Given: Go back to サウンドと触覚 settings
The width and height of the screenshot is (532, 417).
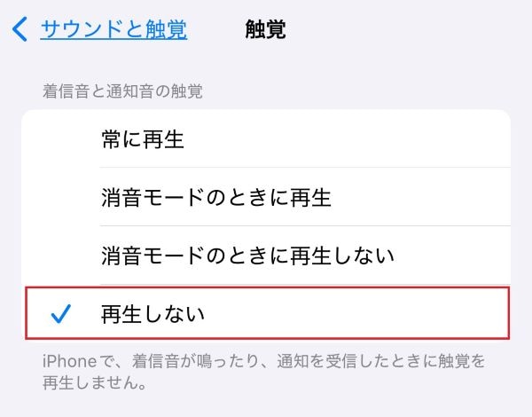Looking at the screenshot, I should [x=113, y=29].
